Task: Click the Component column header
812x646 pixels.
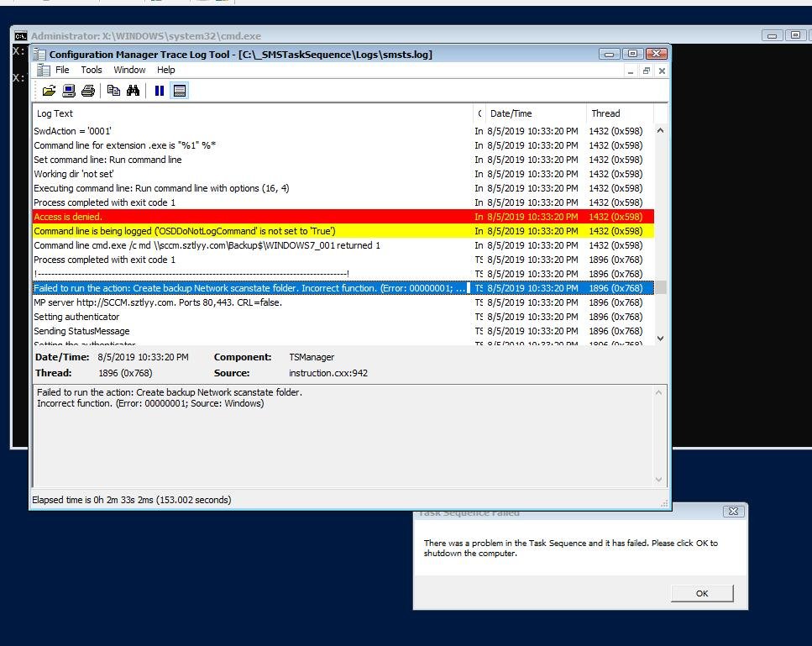Action: tap(479, 113)
